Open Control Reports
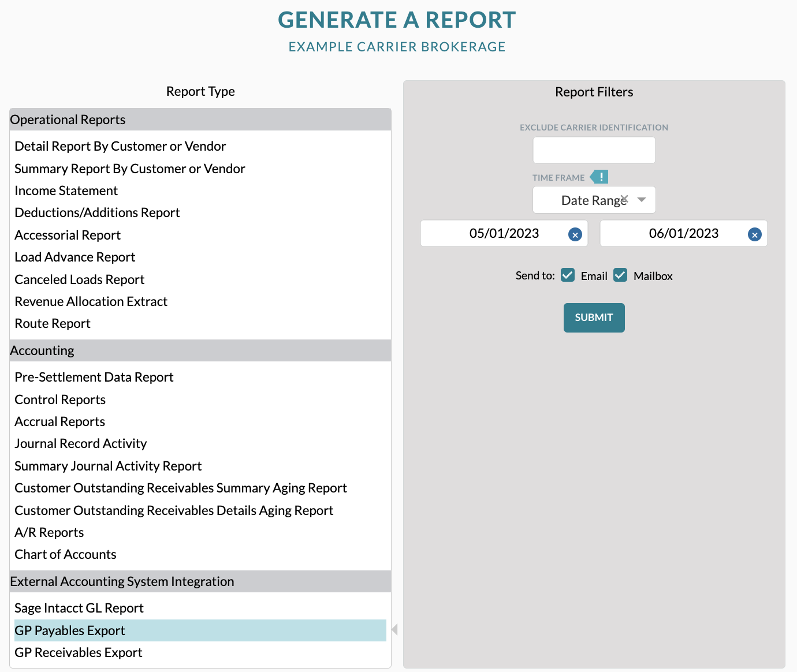This screenshot has width=797, height=672. (200, 400)
